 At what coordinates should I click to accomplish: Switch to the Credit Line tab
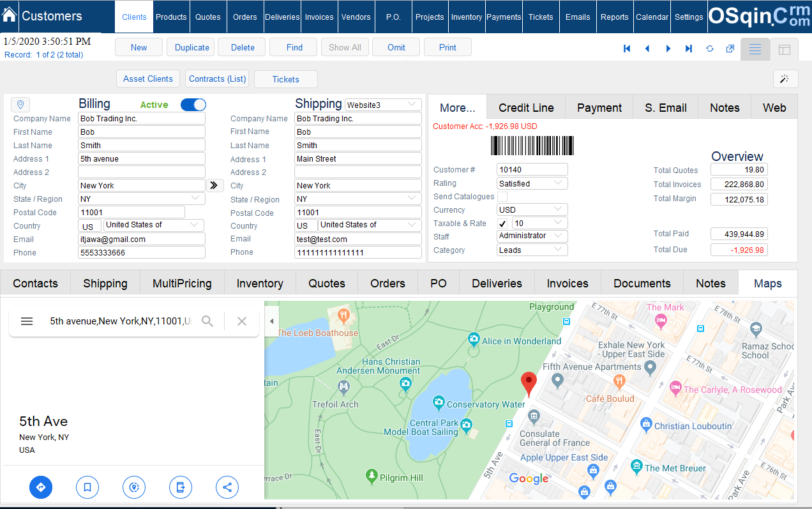pyautogui.click(x=526, y=107)
